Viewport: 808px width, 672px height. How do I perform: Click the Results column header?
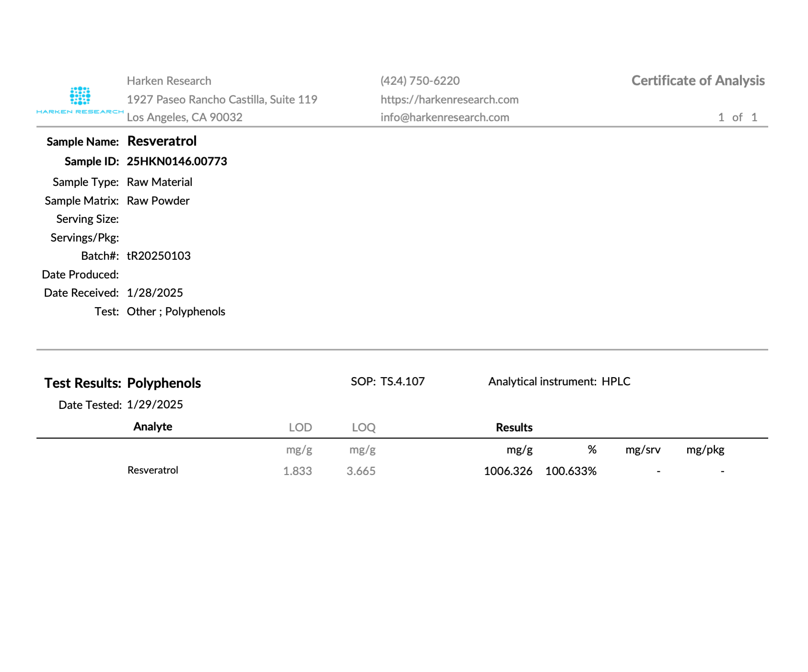[x=514, y=428]
